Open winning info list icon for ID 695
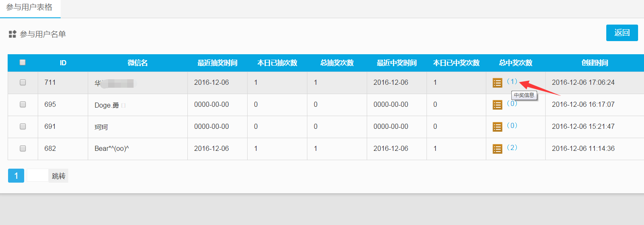Viewport: 644px width, 225px height. (497, 105)
